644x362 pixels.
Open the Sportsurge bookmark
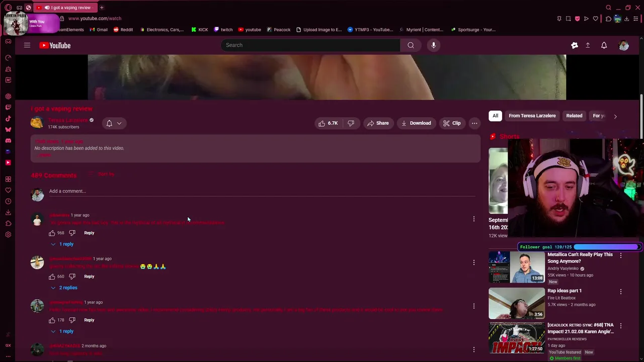tap(473, 30)
